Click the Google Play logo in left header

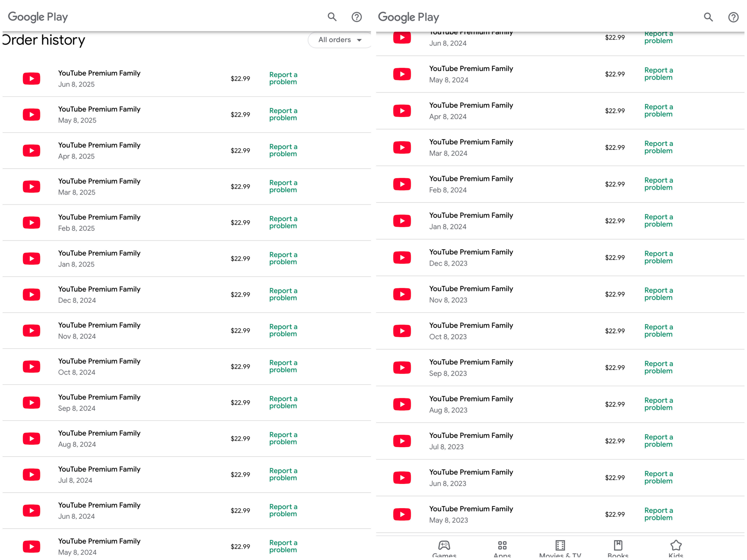(38, 17)
